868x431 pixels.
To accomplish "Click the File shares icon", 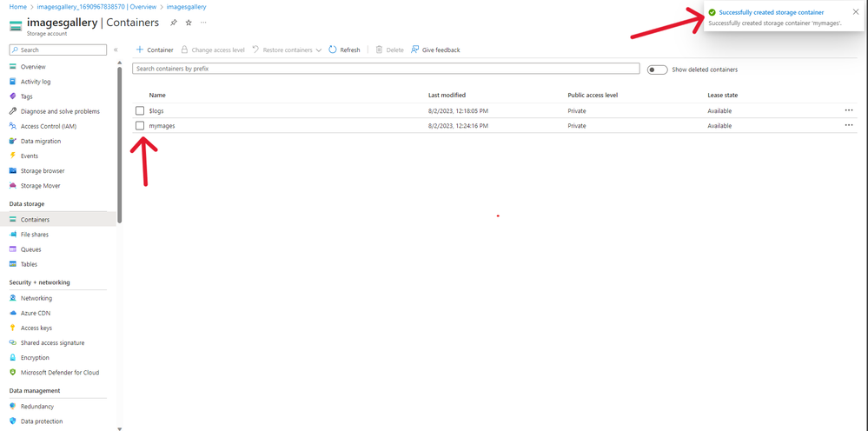I will 13,235.
